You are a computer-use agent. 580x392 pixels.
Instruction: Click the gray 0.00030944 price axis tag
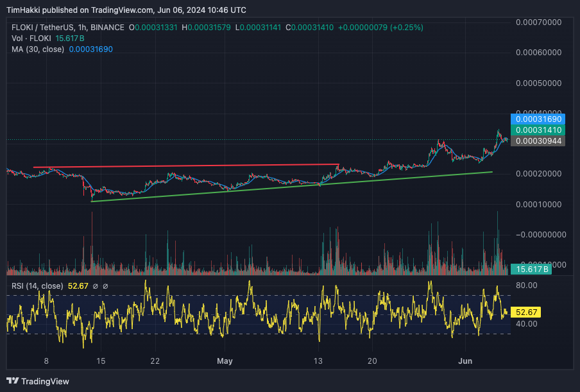538,141
